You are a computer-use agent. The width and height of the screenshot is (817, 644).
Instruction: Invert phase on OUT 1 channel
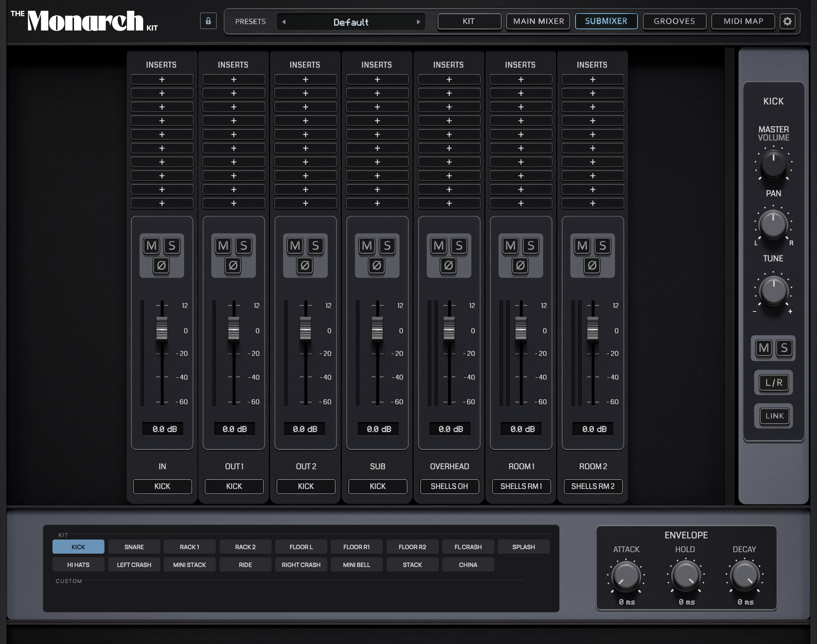coord(233,265)
